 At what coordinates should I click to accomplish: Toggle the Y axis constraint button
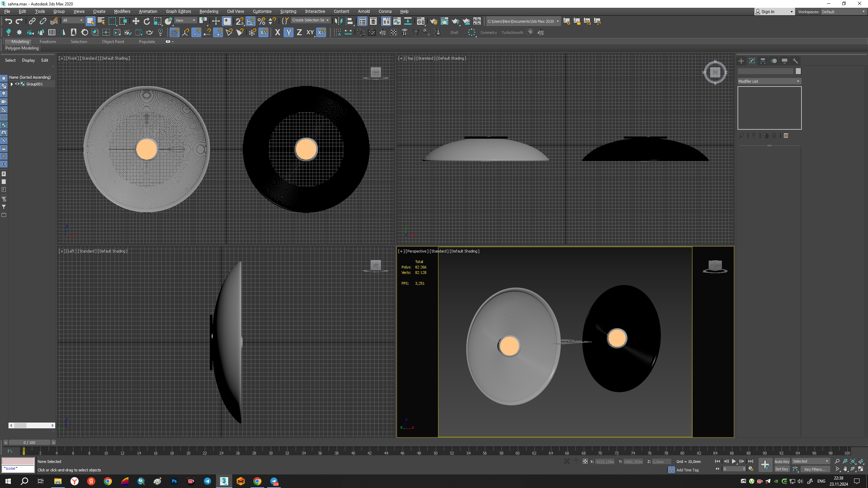tap(288, 33)
